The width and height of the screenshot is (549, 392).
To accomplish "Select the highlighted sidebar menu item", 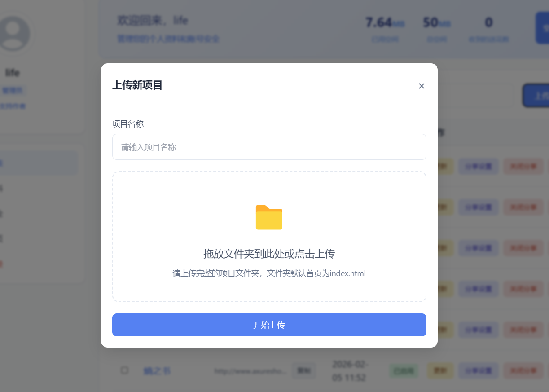I will (x=39, y=163).
